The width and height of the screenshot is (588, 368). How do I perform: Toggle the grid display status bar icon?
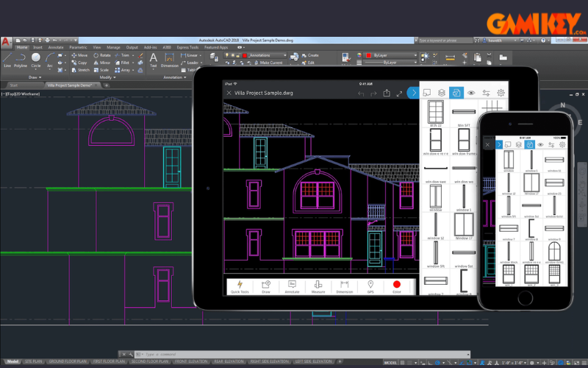tap(403, 363)
